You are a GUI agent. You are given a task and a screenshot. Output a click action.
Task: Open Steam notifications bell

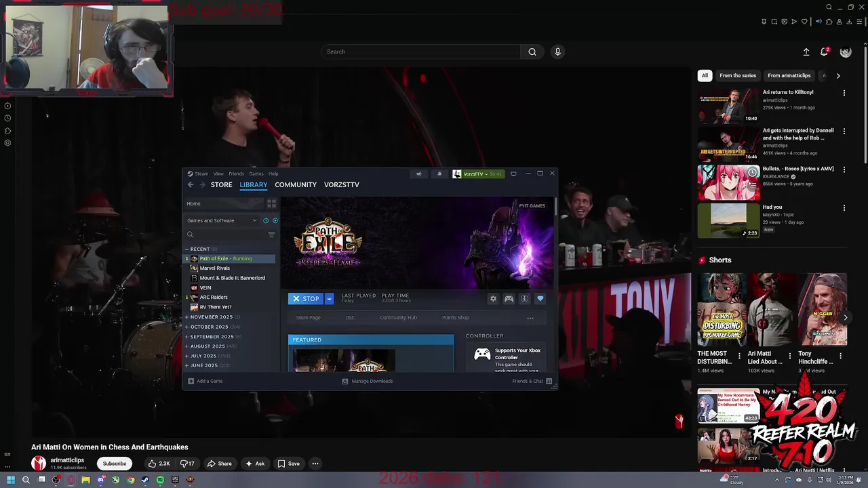(439, 174)
